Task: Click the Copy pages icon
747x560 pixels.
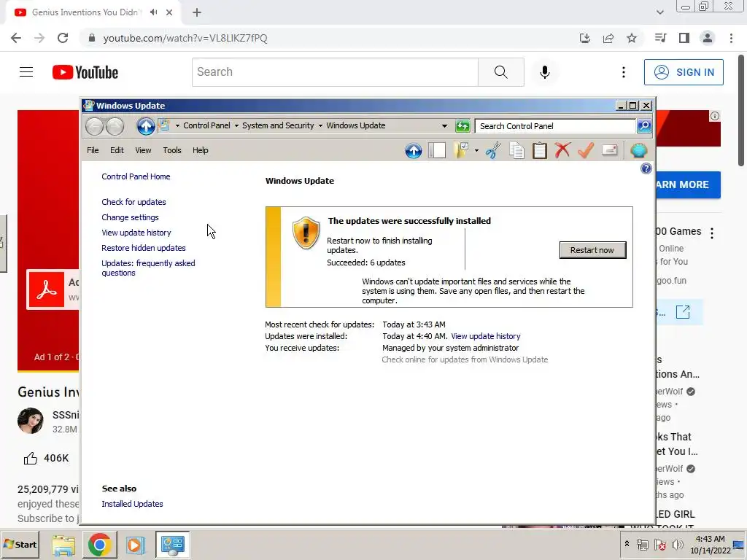Action: [x=516, y=150]
